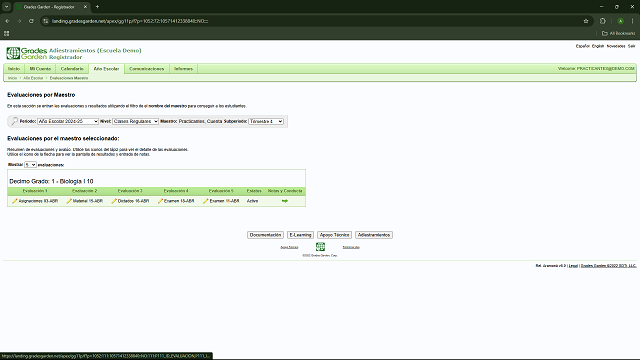Click the left footer link beside globe icon
640x360 pixels.
click(289, 247)
